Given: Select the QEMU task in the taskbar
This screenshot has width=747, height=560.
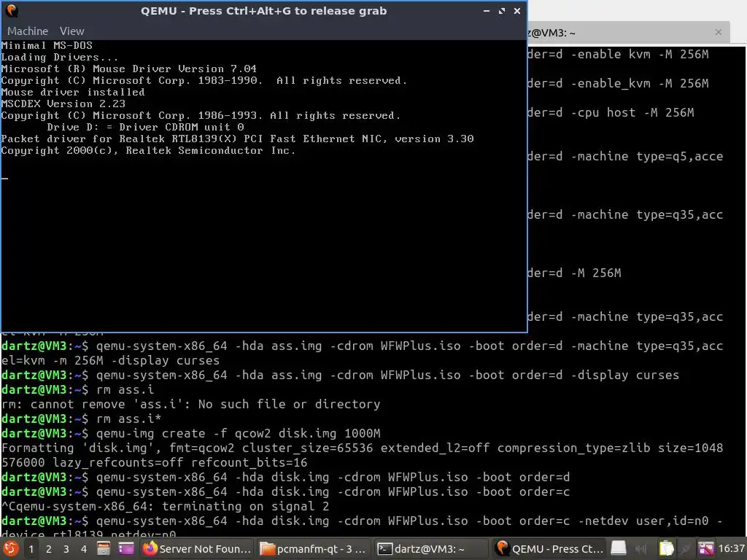Looking at the screenshot, I should 549,548.
